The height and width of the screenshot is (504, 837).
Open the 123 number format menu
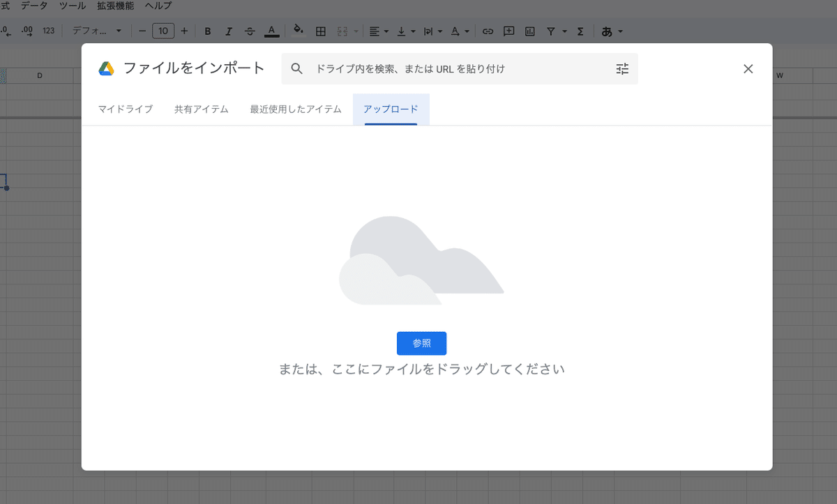(x=49, y=31)
